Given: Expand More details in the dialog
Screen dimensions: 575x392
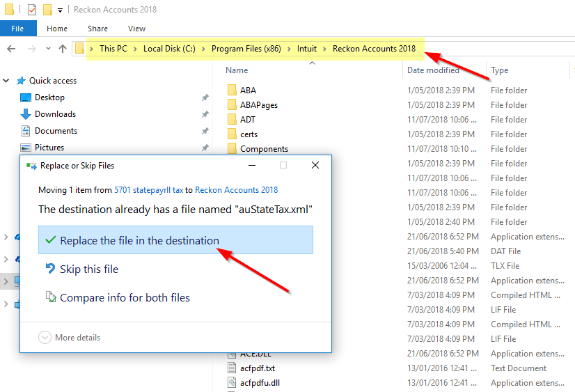Looking at the screenshot, I should [x=45, y=338].
